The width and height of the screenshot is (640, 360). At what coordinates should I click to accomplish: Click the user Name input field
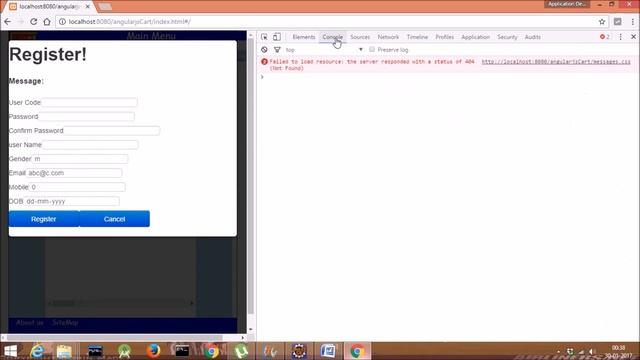(90, 145)
